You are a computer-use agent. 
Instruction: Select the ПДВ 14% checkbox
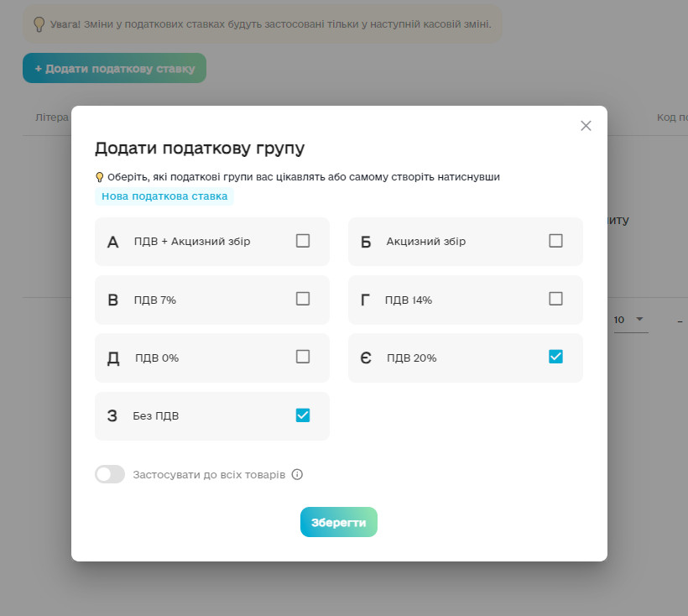[555, 299]
